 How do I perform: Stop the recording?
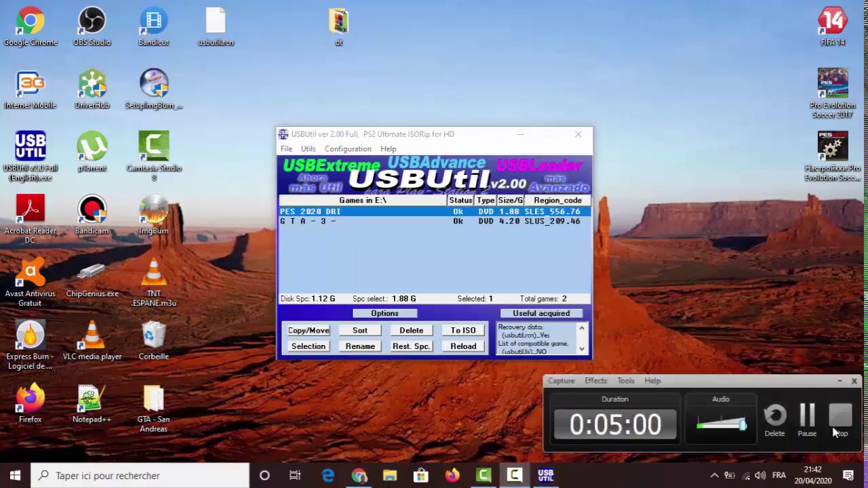tap(840, 420)
